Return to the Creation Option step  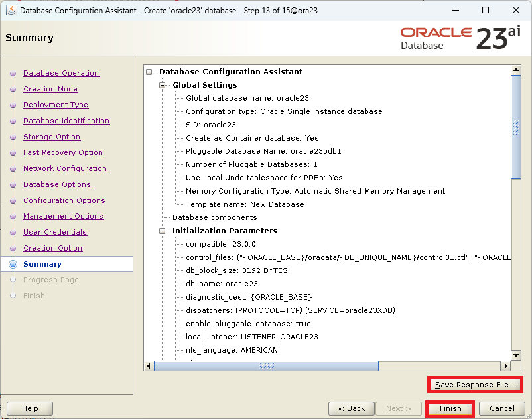(53, 248)
